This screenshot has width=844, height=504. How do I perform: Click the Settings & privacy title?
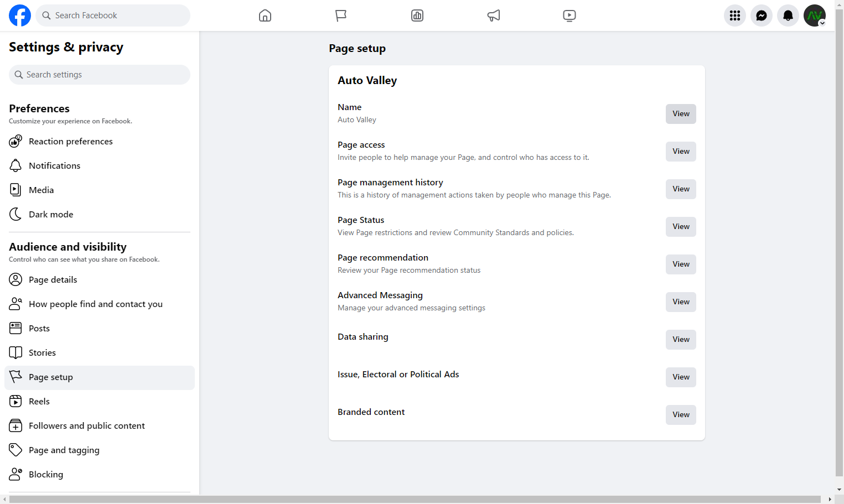coord(66,48)
